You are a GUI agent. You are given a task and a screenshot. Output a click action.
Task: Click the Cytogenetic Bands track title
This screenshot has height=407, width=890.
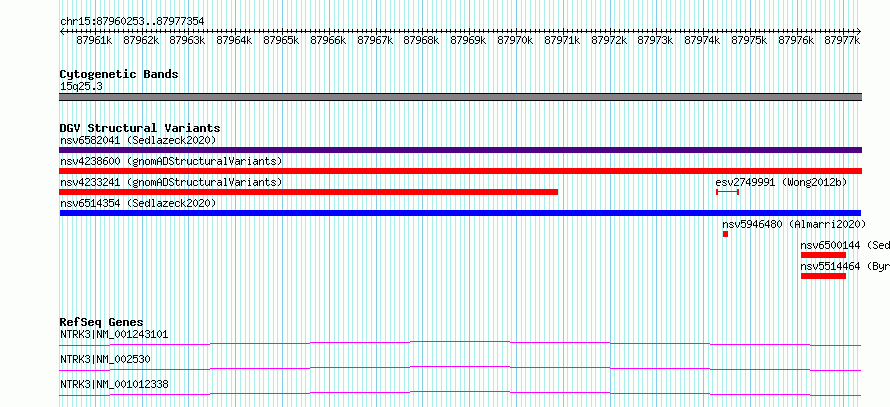pos(119,74)
